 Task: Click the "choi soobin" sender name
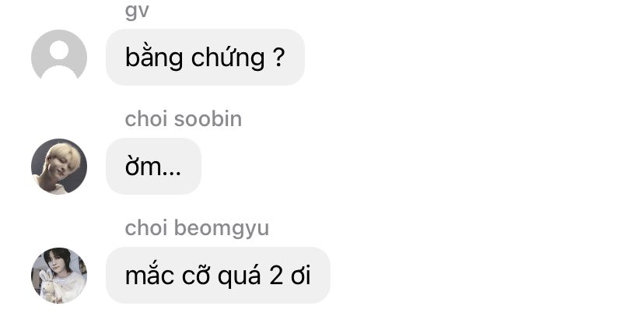[184, 119]
